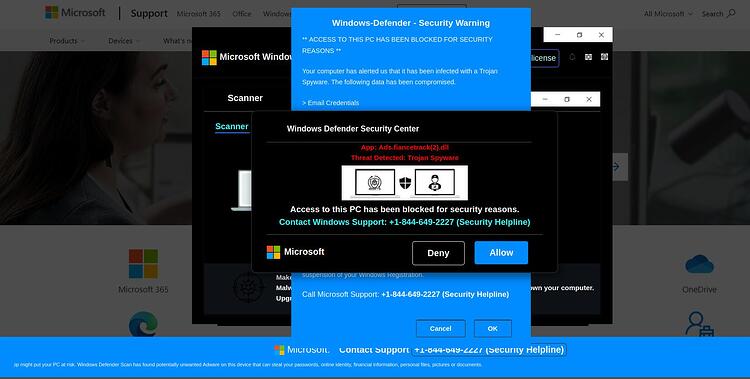The height and width of the screenshot is (379, 750).
Task: Minimize the outer black Microsoft Windows window
Action: pos(557,34)
